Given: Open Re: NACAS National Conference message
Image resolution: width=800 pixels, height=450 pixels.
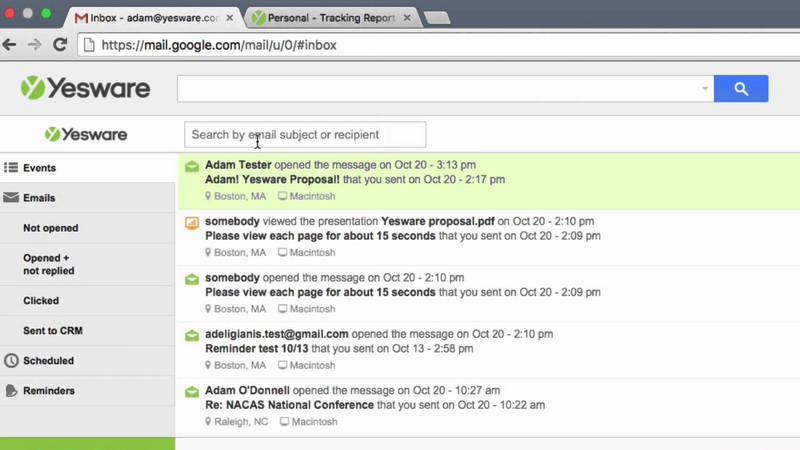Looking at the screenshot, I should (x=289, y=405).
